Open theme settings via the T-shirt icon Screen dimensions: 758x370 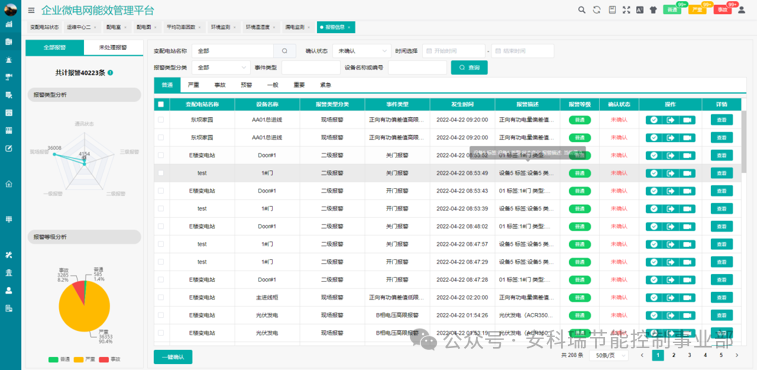pos(653,10)
